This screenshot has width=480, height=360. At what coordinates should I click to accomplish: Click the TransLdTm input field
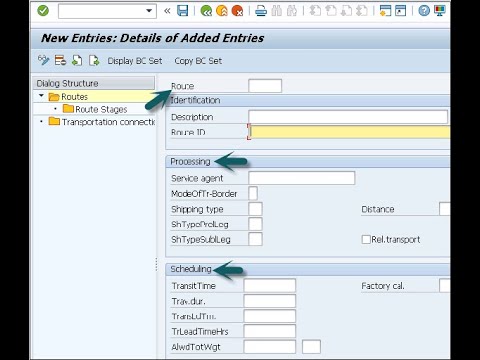coord(270,316)
